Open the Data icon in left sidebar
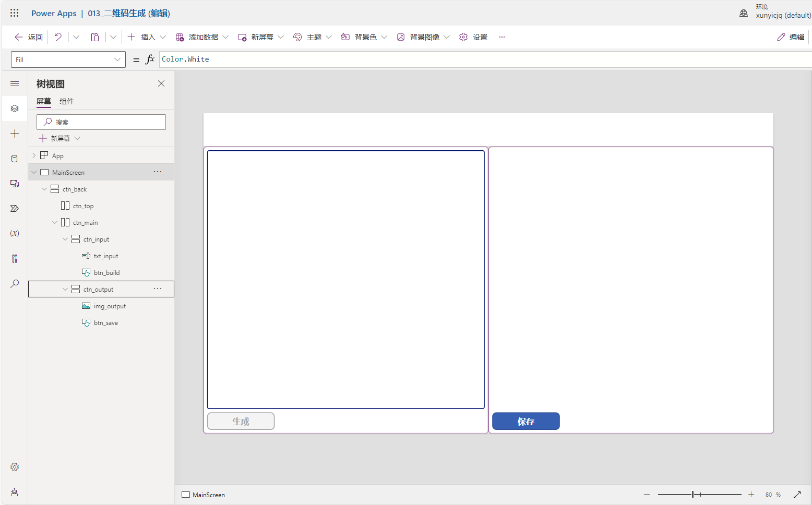Screen dimensions: 812x505 point(15,159)
